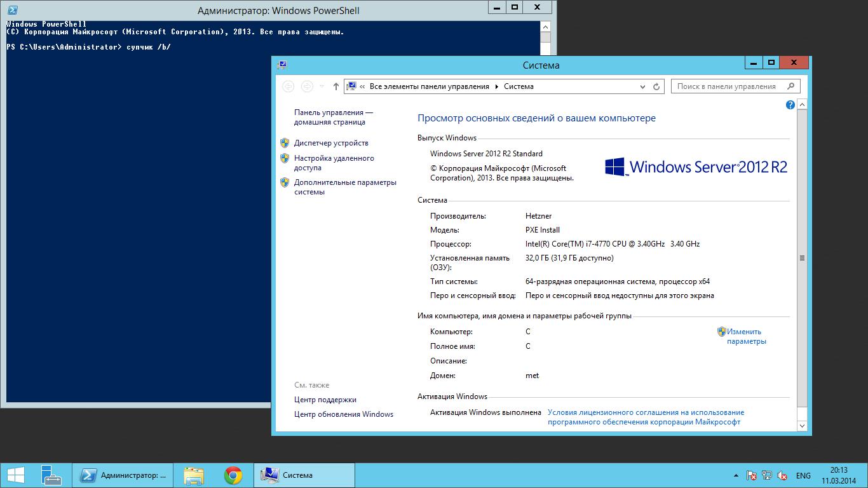Show hidden tray icons arrow
868x488 pixels.
click(736, 475)
